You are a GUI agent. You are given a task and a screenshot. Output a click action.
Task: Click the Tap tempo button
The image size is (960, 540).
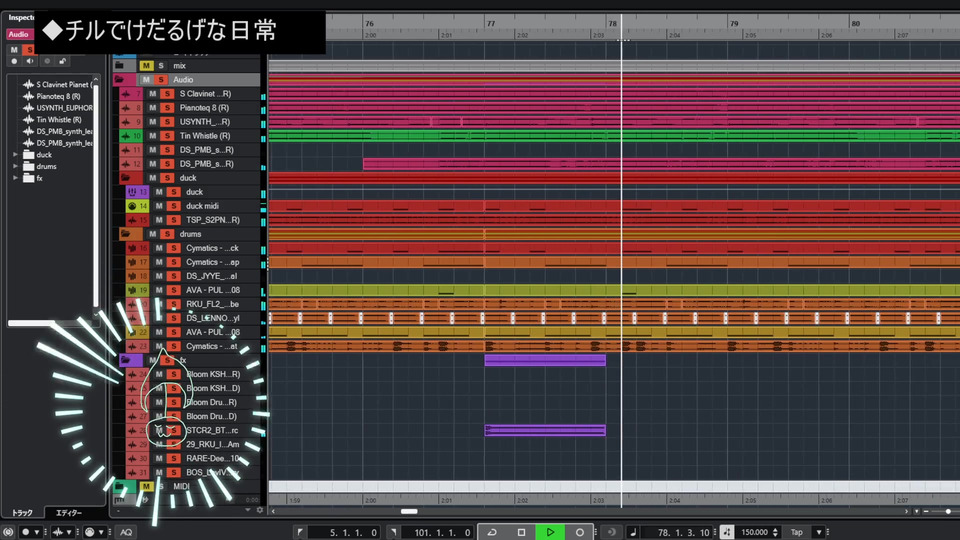796,532
